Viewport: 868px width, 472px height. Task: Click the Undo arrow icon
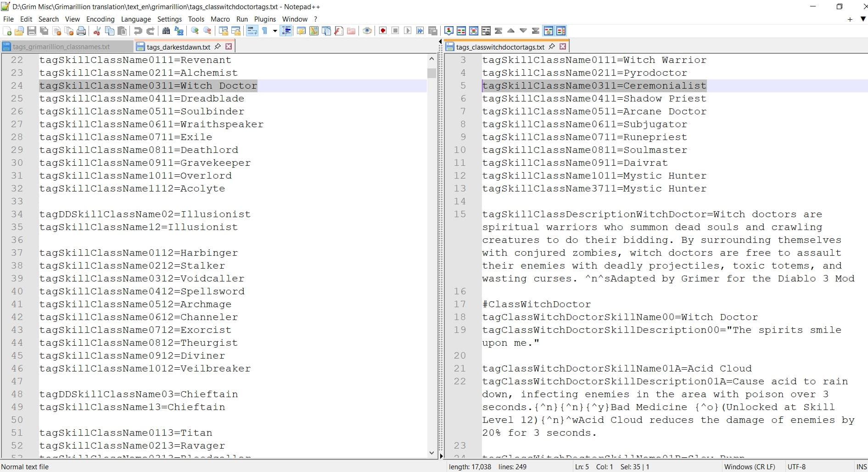tap(138, 31)
